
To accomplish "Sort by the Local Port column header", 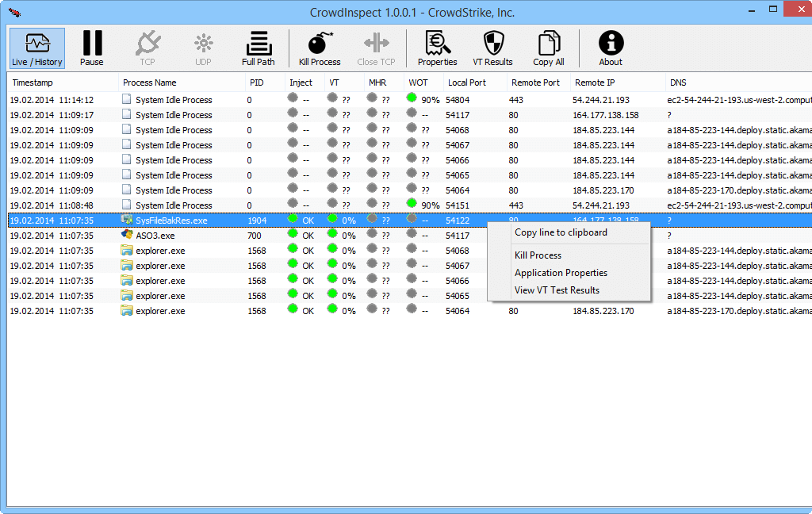I will (475, 83).
